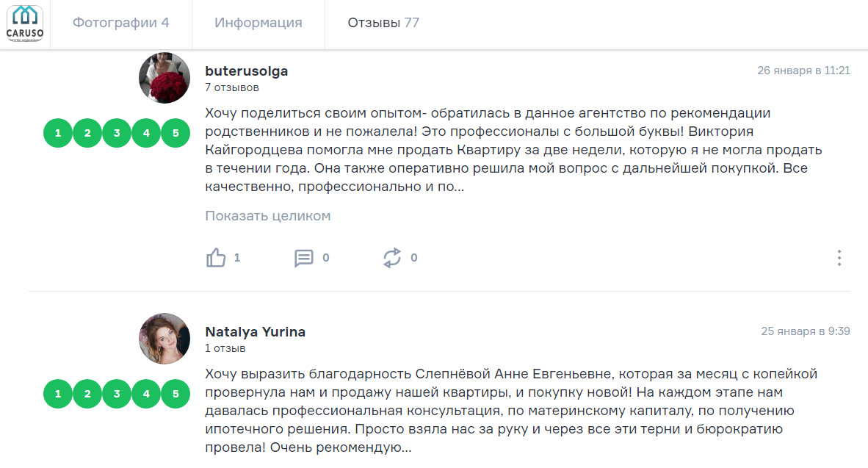Open buterusolga's profile avatar
This screenshot has height=468, width=868.
[164, 78]
